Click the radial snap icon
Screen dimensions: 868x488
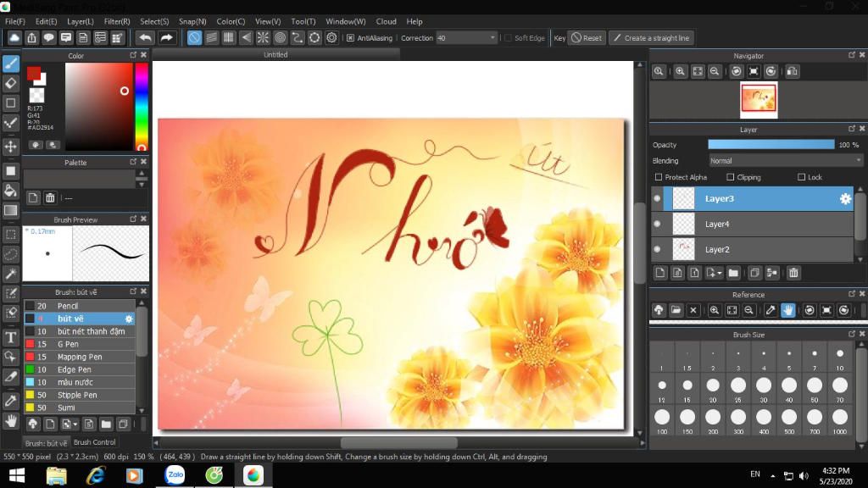click(263, 37)
